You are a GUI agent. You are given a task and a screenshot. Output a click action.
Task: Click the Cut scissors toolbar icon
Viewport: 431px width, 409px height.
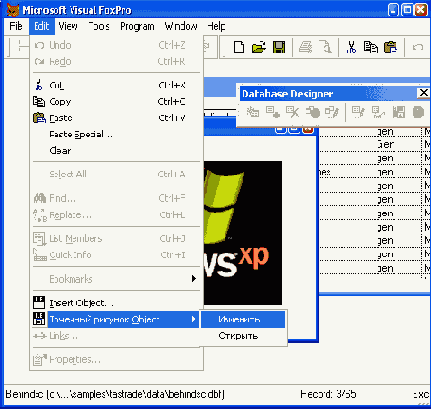click(351, 47)
